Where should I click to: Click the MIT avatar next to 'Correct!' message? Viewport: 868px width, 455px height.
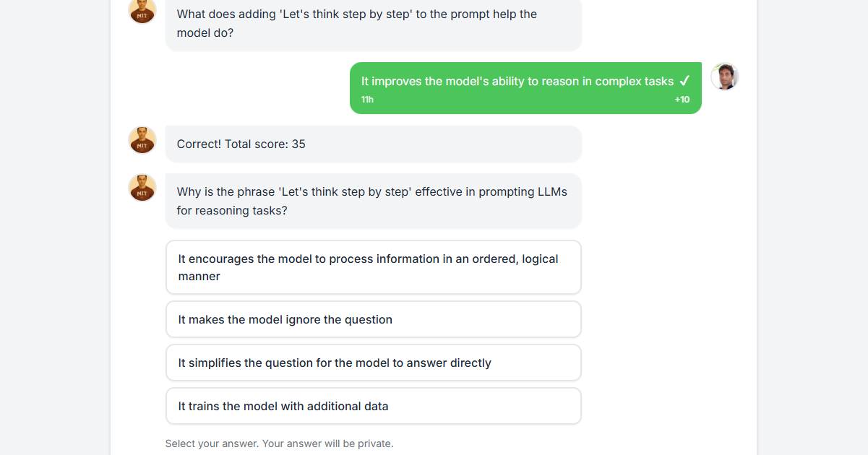pyautogui.click(x=142, y=140)
